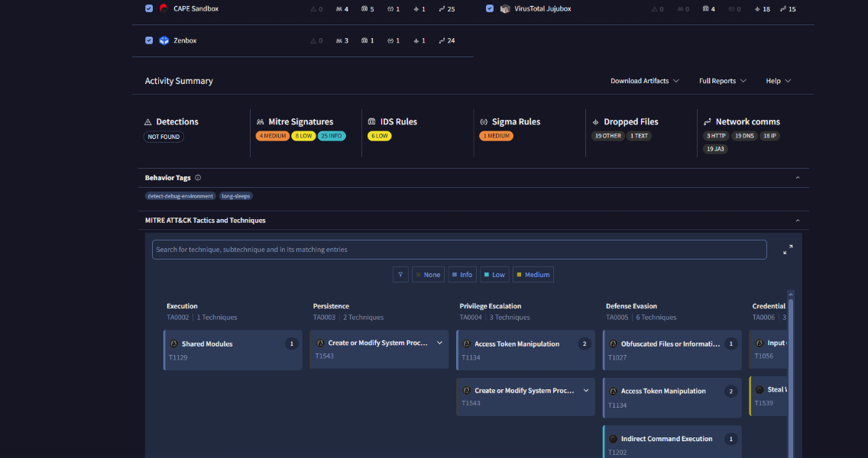Expand Create or Modify System Process under Persistence
The width and height of the screenshot is (868, 458).
point(439,343)
